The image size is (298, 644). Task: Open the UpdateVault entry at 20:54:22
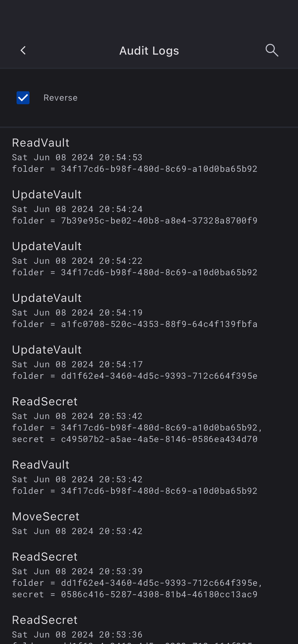(149, 259)
